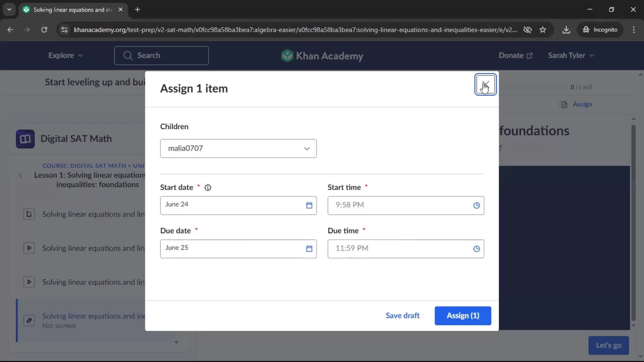Image resolution: width=644 pixels, height=362 pixels.
Task: View site information icon in address bar
Action: pos(64,30)
